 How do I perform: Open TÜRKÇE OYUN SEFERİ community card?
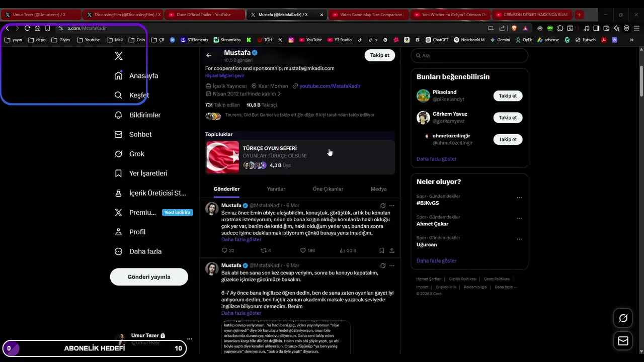300,157
